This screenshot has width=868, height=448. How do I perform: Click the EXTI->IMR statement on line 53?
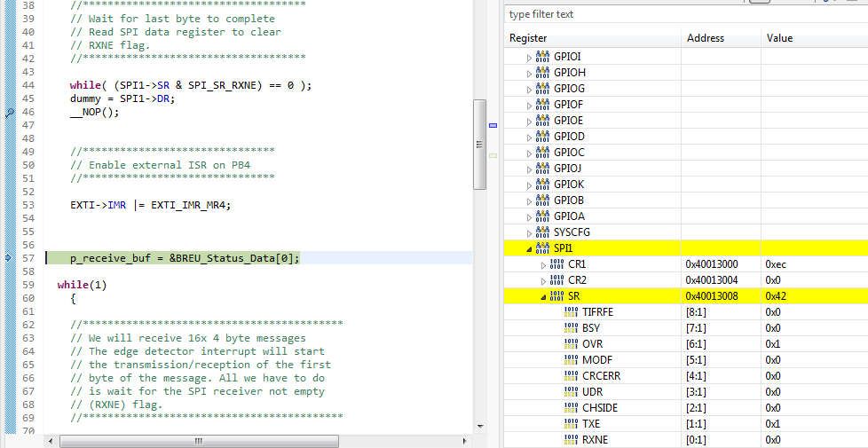(x=150, y=205)
